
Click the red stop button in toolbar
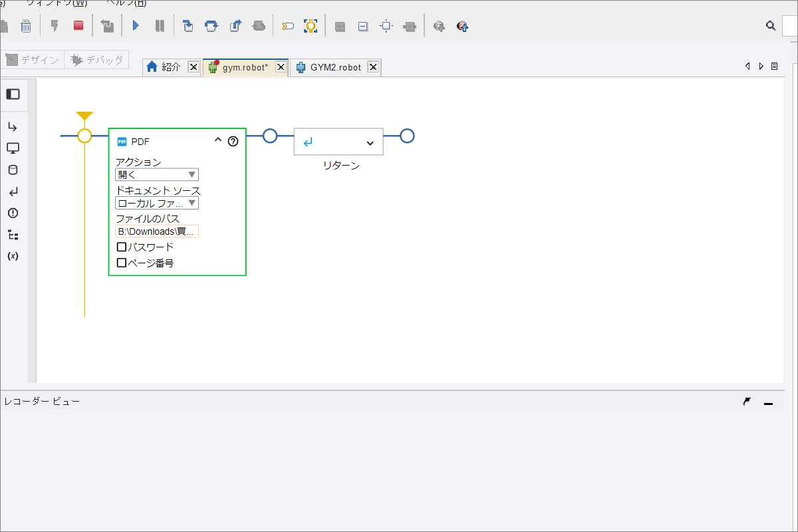click(78, 26)
